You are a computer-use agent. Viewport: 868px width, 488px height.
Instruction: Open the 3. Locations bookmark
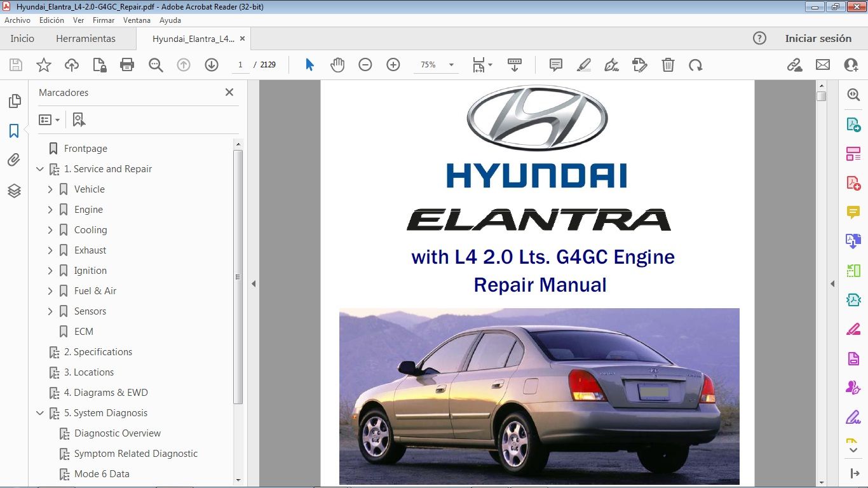89,372
